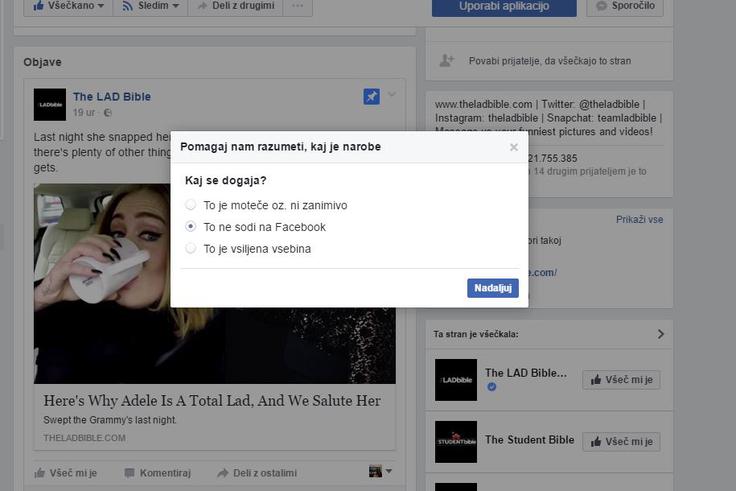The image size is (736, 491).
Task: Open the comment-as profile selector dropdown
Action: pyautogui.click(x=380, y=471)
